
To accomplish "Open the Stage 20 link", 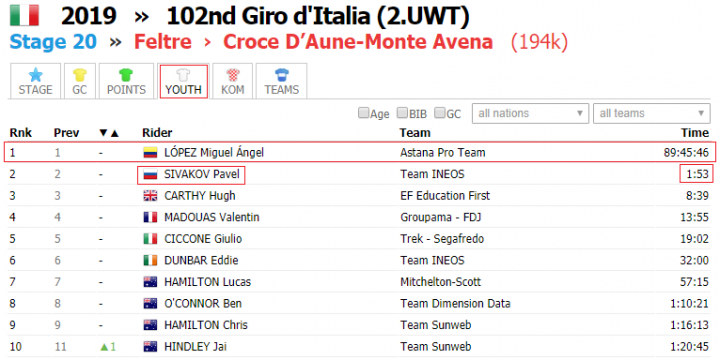I will pyautogui.click(x=53, y=42).
